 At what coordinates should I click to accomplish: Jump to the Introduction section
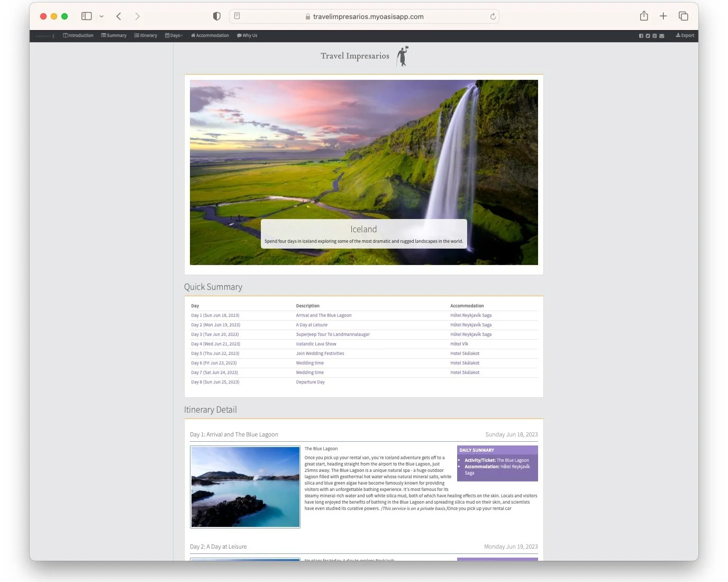click(x=78, y=35)
